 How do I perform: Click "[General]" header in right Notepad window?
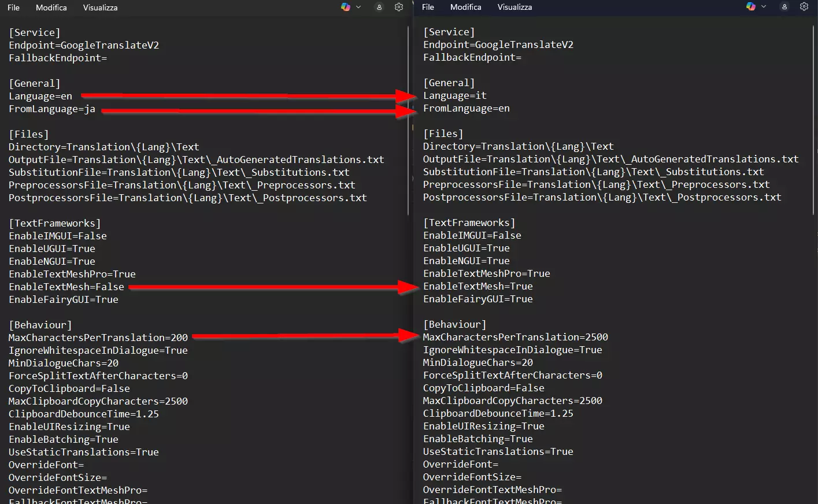pos(449,83)
